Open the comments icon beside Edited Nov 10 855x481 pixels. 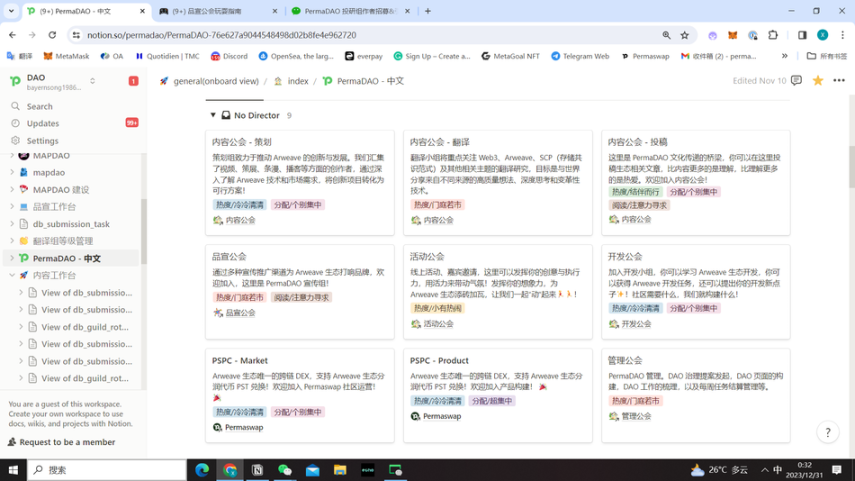(797, 81)
